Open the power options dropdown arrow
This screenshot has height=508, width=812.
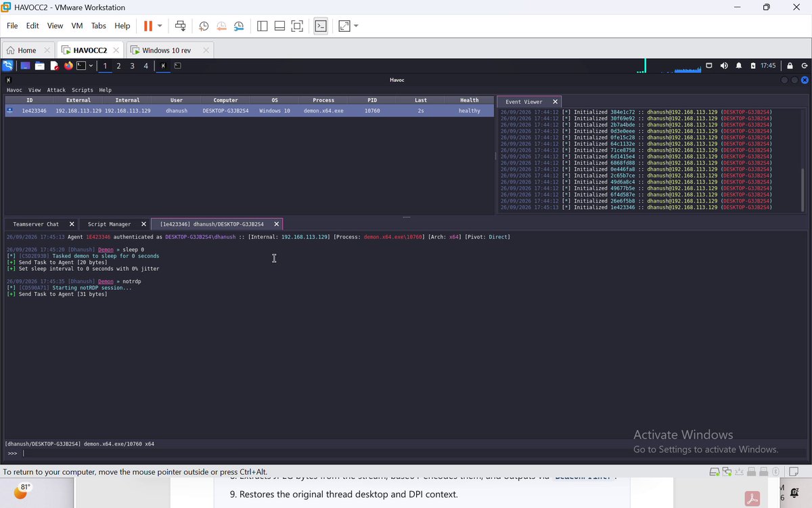tap(160, 26)
